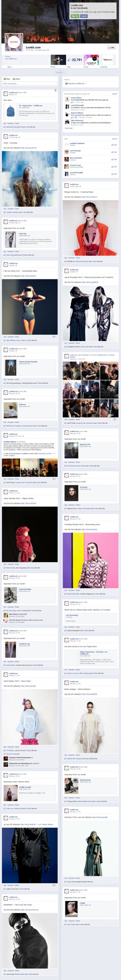Like Laend Phuengkit page in Likes box
The width and height of the screenshot is (121, 980).
click(114, 173)
